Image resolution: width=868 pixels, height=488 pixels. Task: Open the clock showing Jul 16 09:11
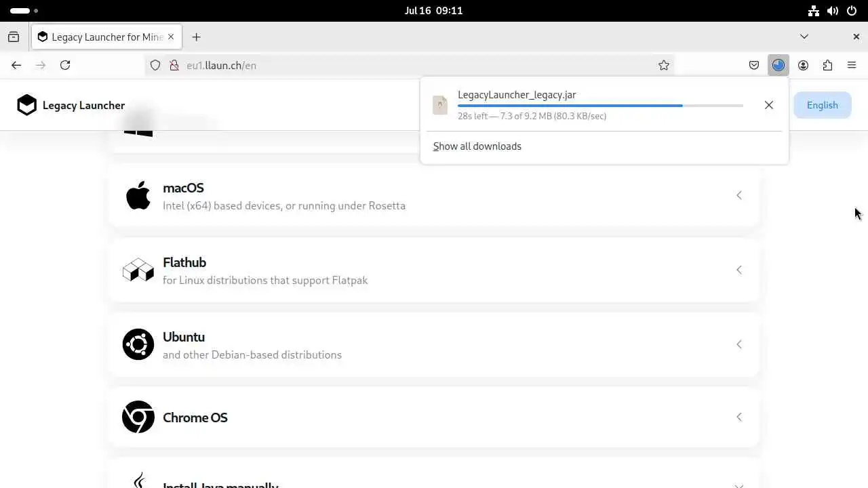click(x=434, y=11)
